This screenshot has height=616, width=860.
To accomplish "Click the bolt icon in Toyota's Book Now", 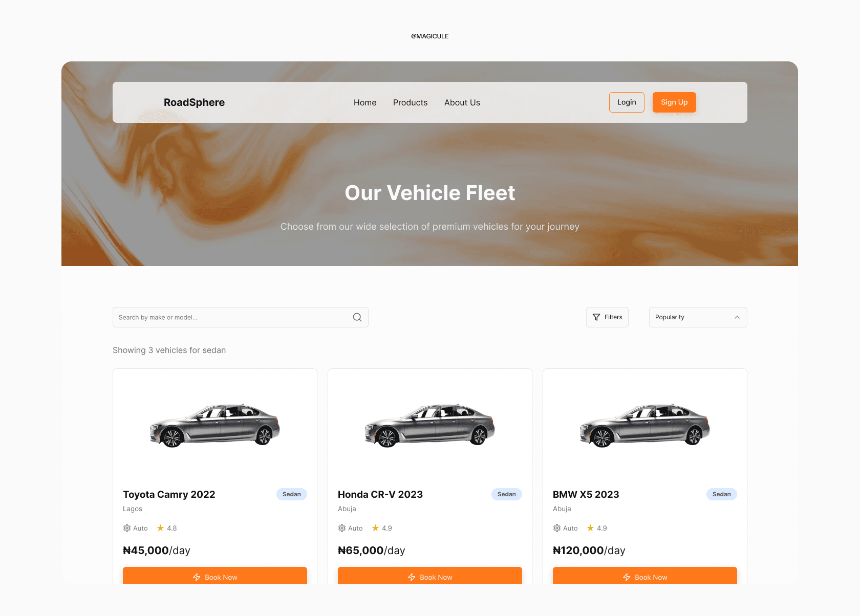I will [x=197, y=577].
